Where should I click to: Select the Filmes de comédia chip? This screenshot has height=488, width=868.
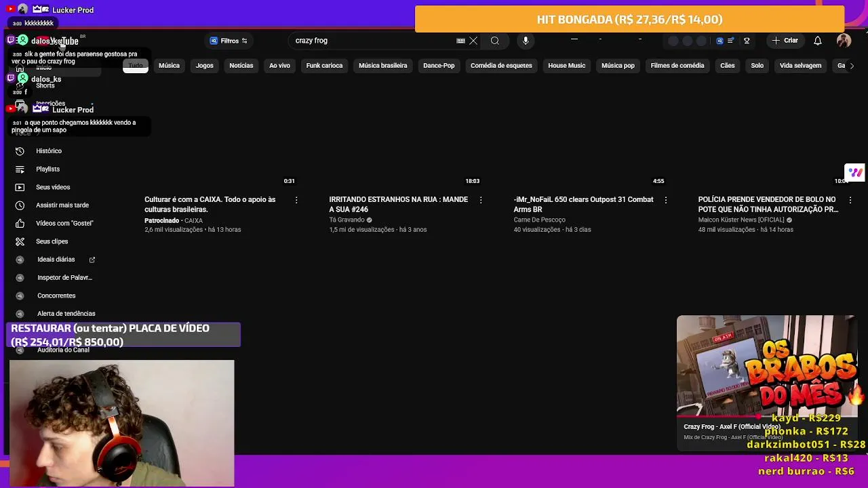point(677,66)
